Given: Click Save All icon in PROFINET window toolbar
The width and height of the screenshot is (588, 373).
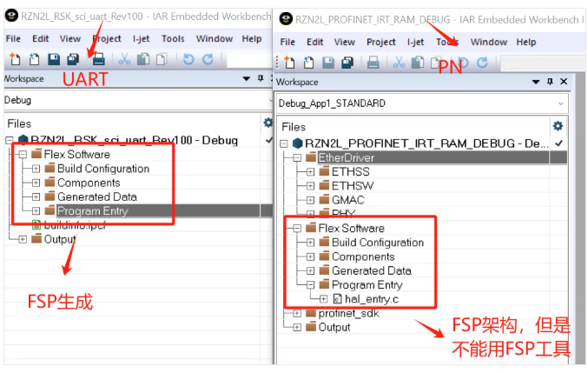Looking at the screenshot, I should pos(347,63).
